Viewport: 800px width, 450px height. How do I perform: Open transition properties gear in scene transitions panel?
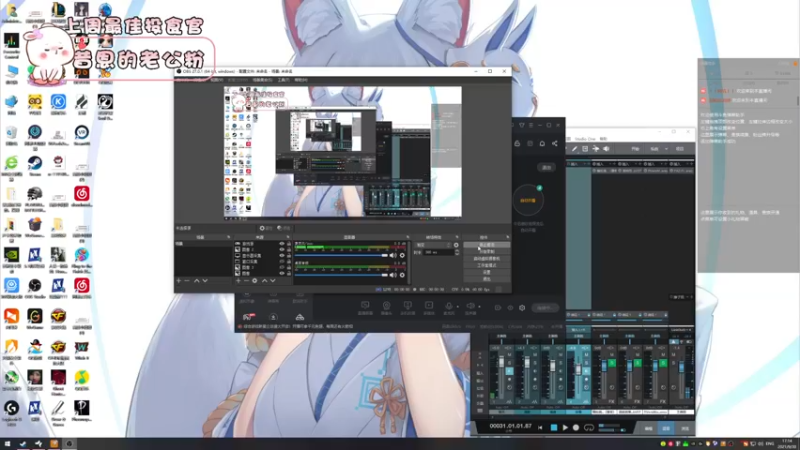[x=456, y=245]
